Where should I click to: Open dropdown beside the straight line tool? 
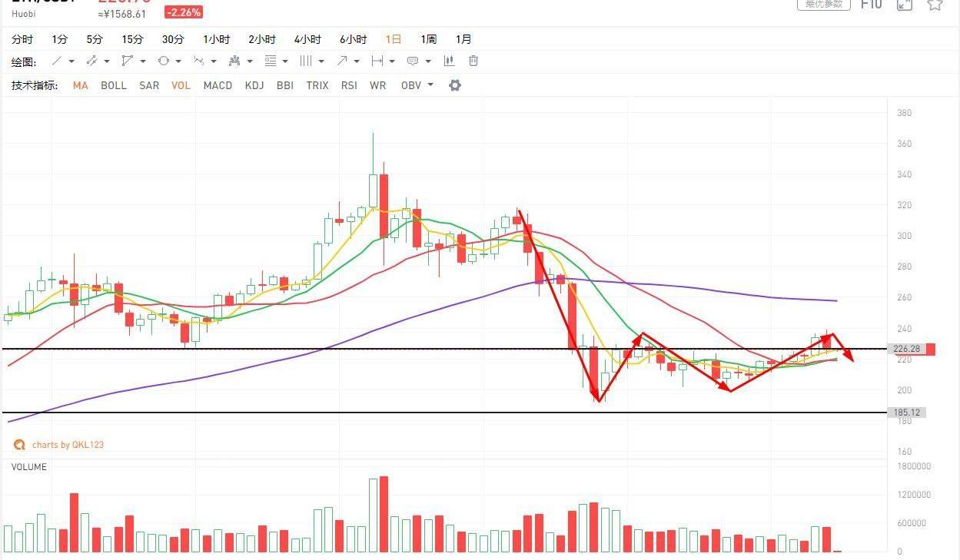[71, 61]
